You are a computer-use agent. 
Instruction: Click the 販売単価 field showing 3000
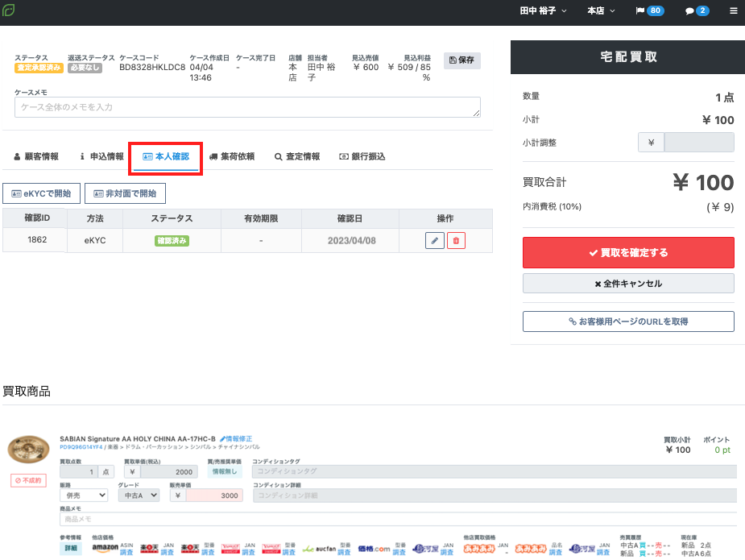(x=214, y=496)
